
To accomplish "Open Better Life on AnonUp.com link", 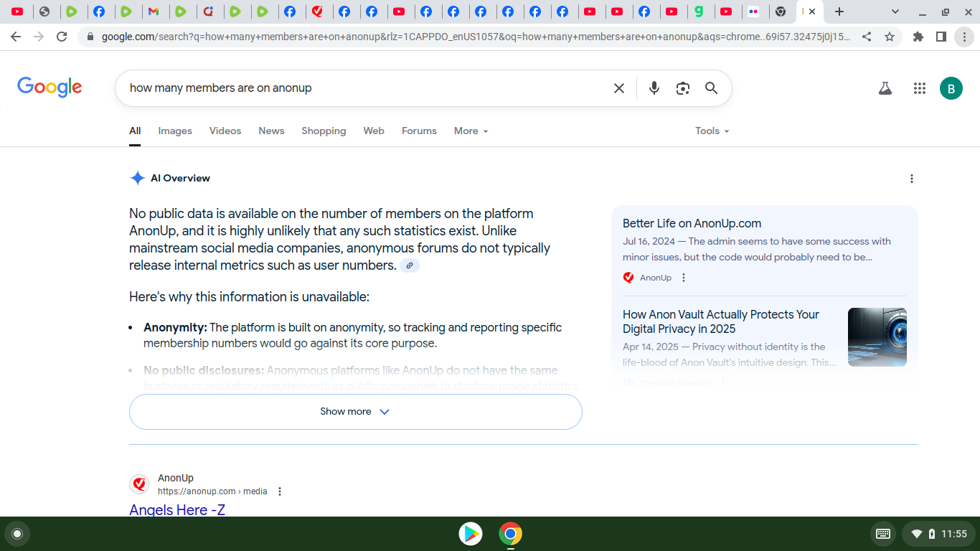I will click(x=692, y=223).
